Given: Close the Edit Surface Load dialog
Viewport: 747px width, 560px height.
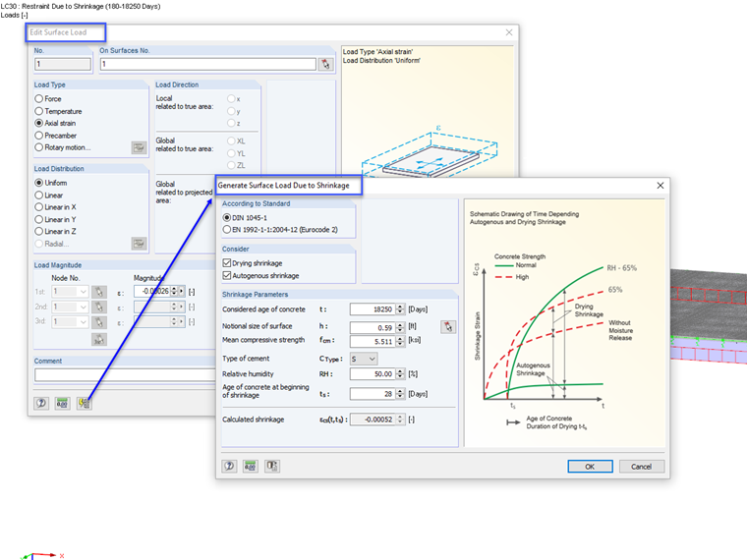Looking at the screenshot, I should click(509, 32).
